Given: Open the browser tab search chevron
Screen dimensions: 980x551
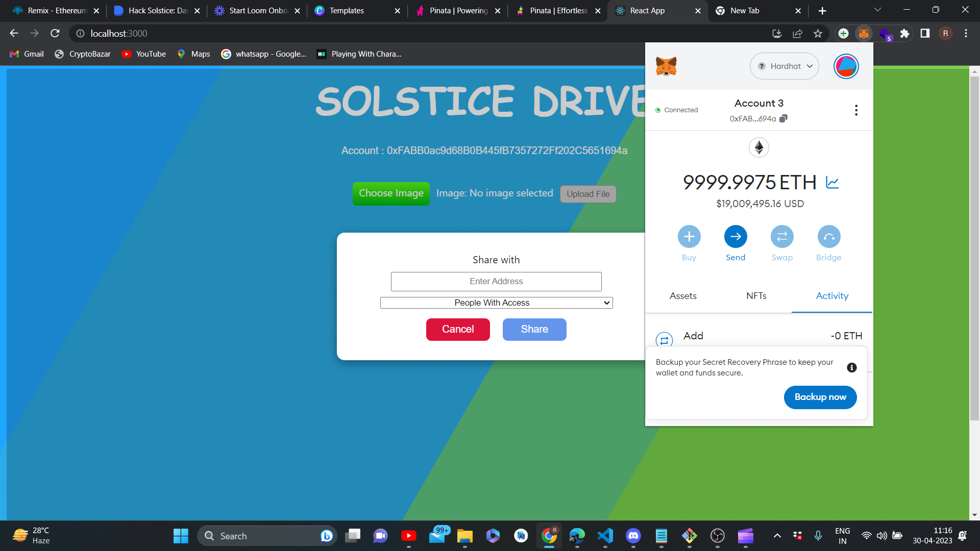Looking at the screenshot, I should tap(877, 10).
